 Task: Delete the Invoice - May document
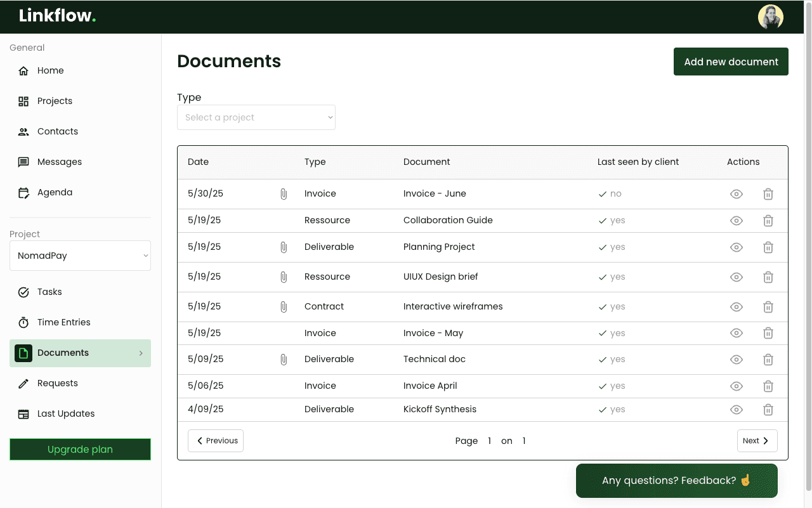point(768,333)
